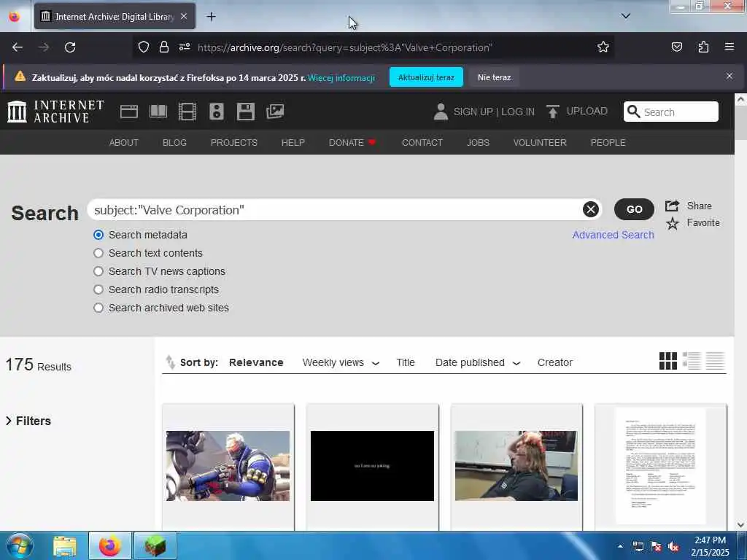This screenshot has height=560, width=747.
Task: Open tracking protection shield icon
Action: 144,47
